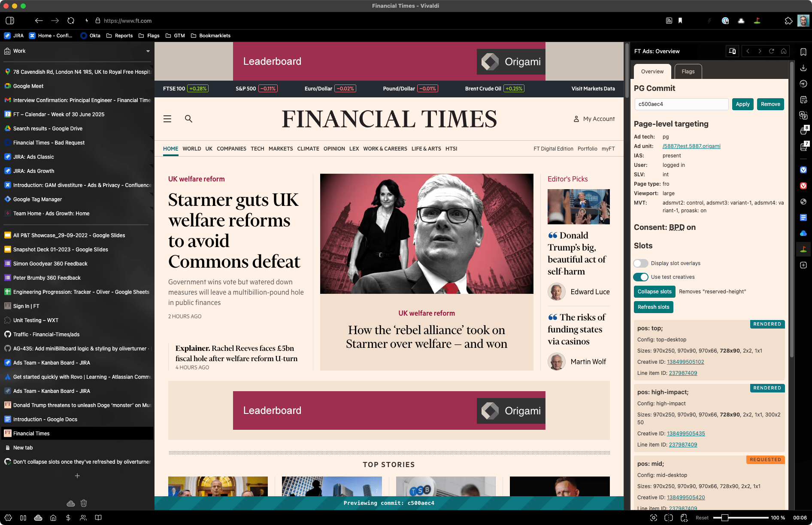The height and width of the screenshot is (525, 812).
Task: Open the Bookmarks panel in the sidebar
Action: (x=803, y=52)
